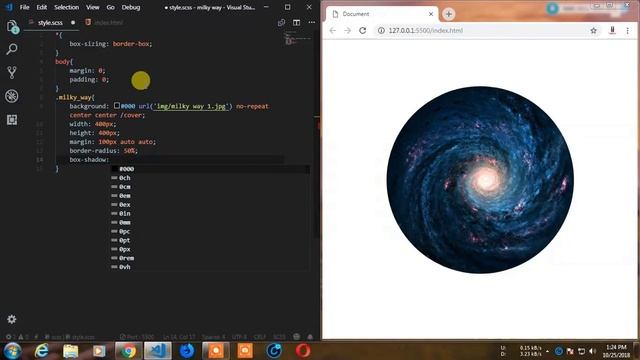Open the Debug view icon
The height and width of the screenshot is (360, 640).
[x=12, y=96]
